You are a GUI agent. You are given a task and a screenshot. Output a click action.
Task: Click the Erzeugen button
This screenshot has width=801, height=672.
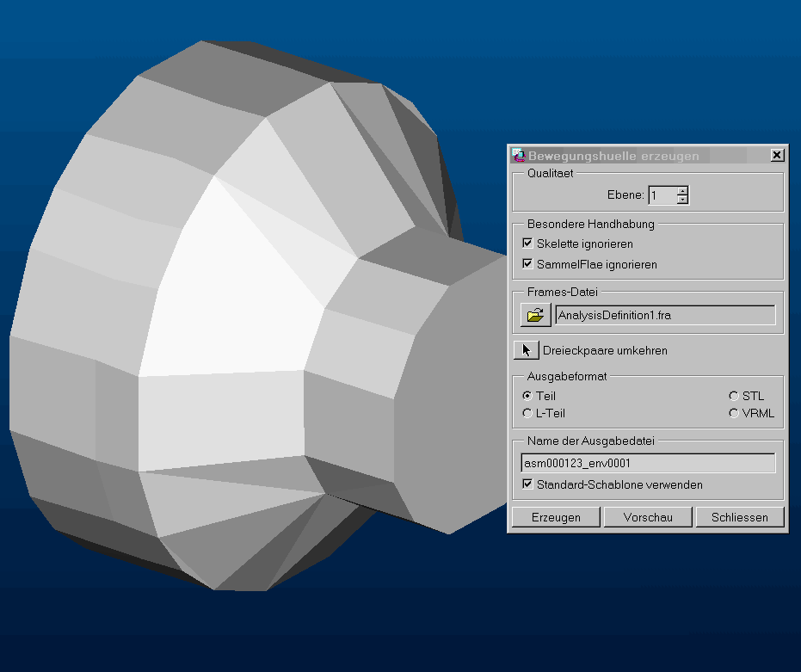tap(556, 517)
